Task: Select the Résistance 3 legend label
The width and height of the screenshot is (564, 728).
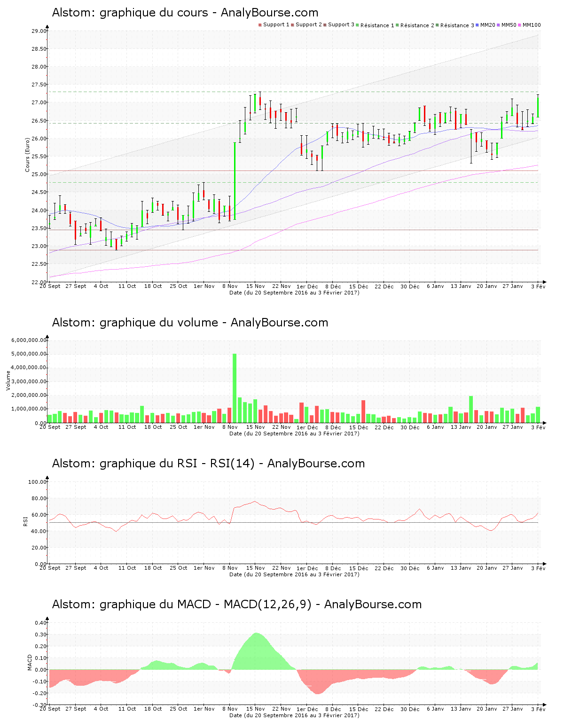Action: click(x=457, y=25)
